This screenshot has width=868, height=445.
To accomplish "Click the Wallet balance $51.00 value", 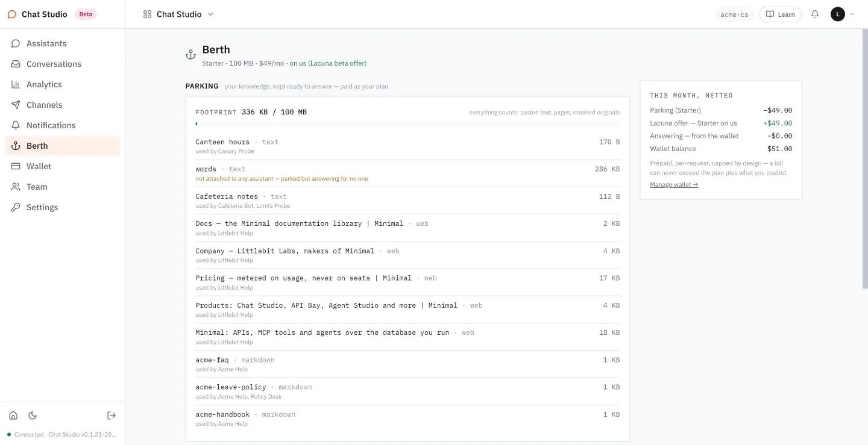I will 779,149.
